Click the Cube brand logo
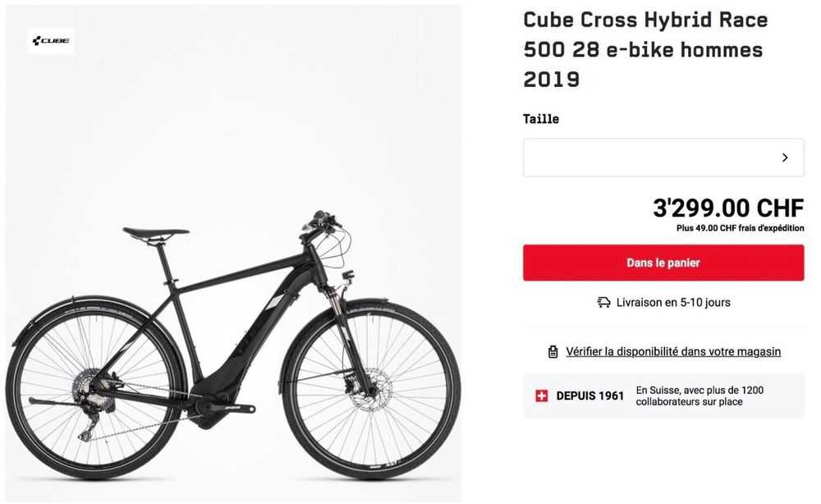 pyautogui.click(x=51, y=41)
